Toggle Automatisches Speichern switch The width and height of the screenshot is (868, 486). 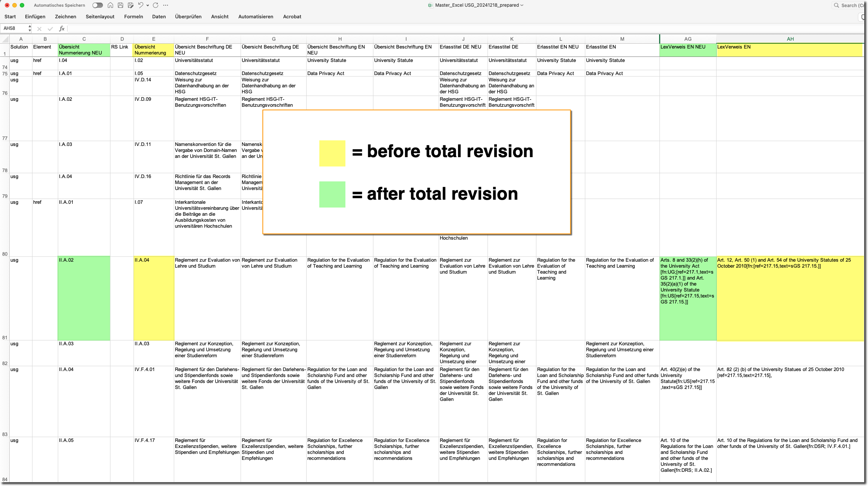tap(98, 5)
